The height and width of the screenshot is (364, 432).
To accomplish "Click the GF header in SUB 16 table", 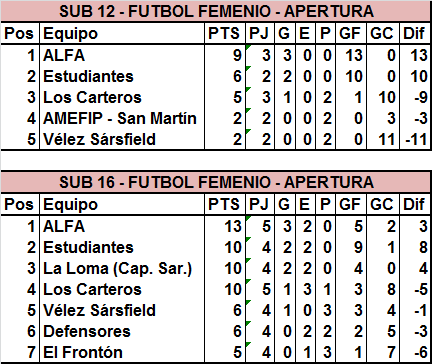I will tap(351, 204).
